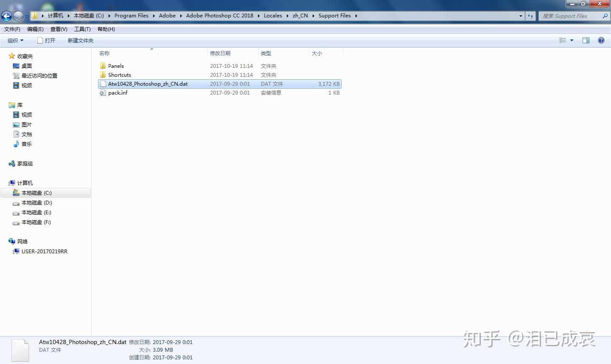
Task: Expand the address bar history dropdown
Action: (x=521, y=16)
